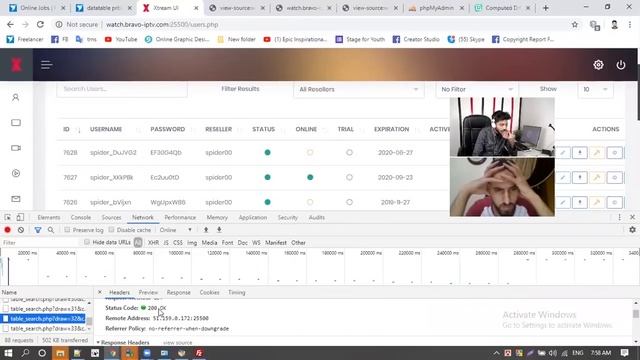Viewport: 640px width, 360px height.
Task: Toggle the DevTools device toolbar icon
Action: pos(20,217)
